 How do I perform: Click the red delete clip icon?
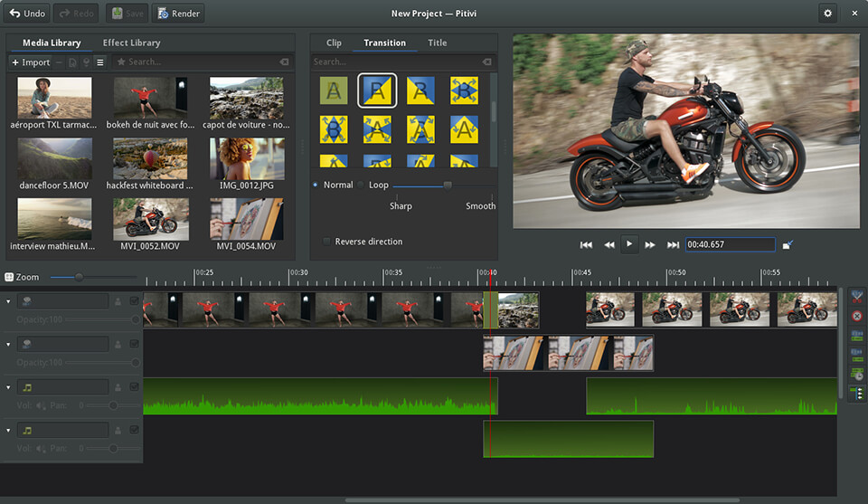856,316
